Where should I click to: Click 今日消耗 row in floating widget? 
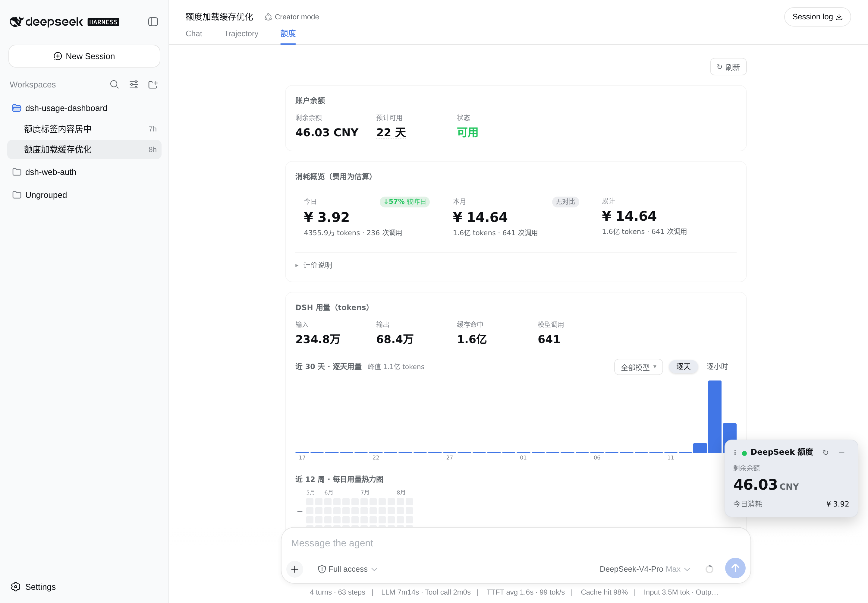point(791,504)
